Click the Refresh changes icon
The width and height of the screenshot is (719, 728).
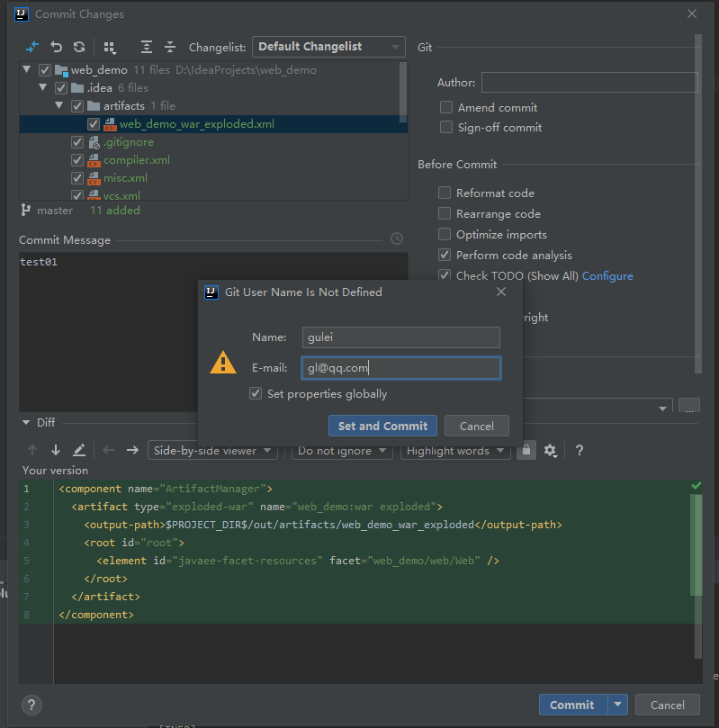click(x=79, y=47)
